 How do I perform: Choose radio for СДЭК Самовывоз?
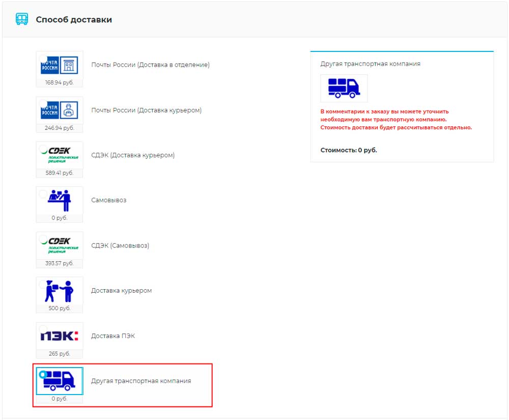(43, 240)
